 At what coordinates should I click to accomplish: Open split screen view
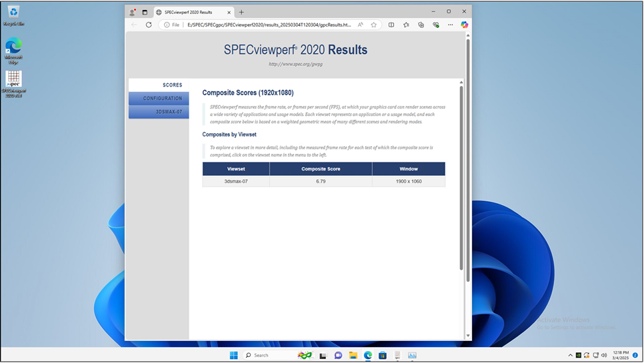(391, 25)
